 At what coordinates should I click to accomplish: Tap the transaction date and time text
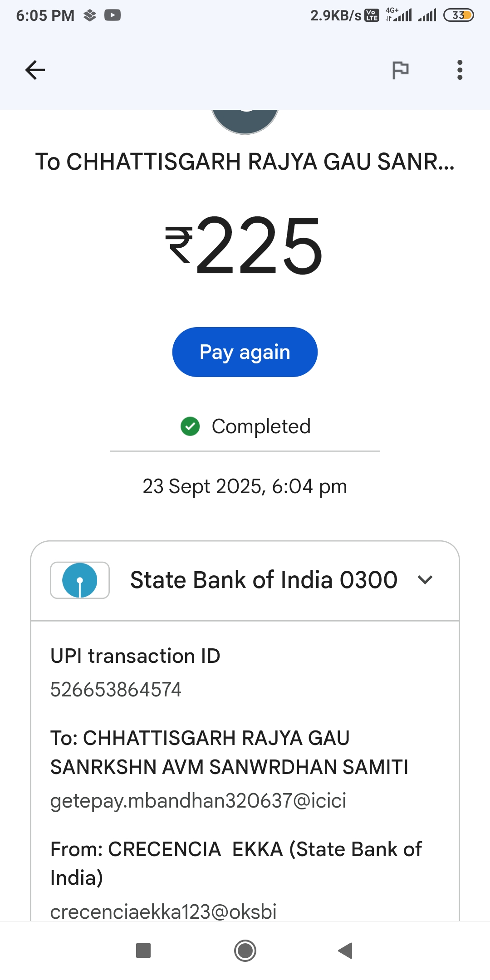(245, 486)
